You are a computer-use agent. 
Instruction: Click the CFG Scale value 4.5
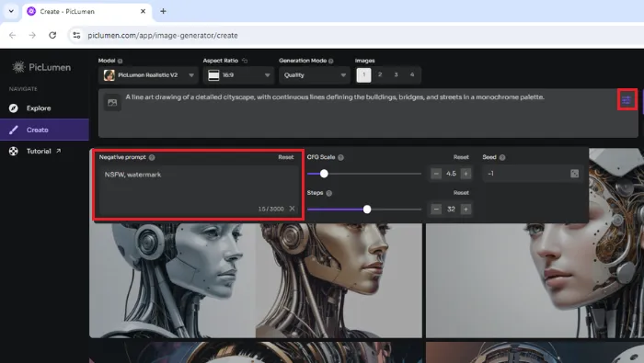451,174
